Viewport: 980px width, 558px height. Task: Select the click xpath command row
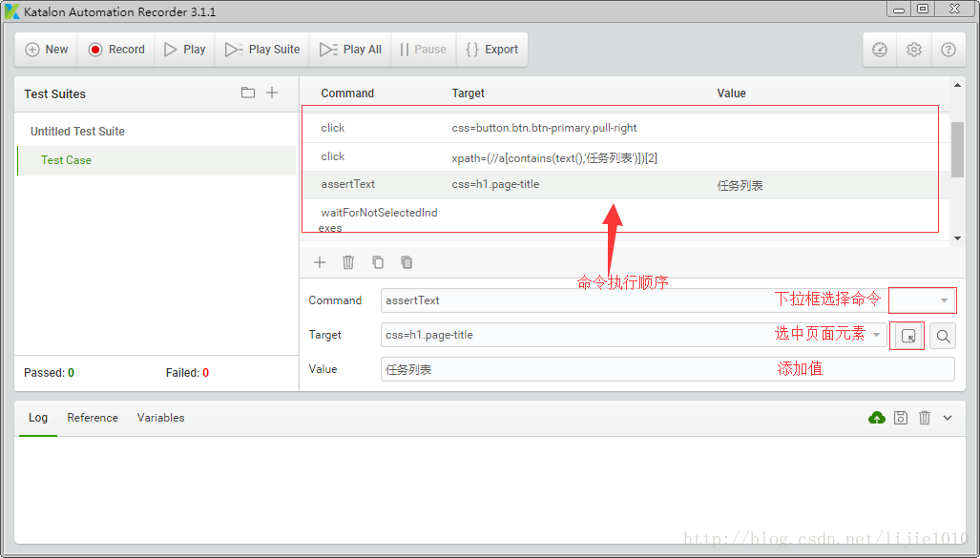click(626, 156)
